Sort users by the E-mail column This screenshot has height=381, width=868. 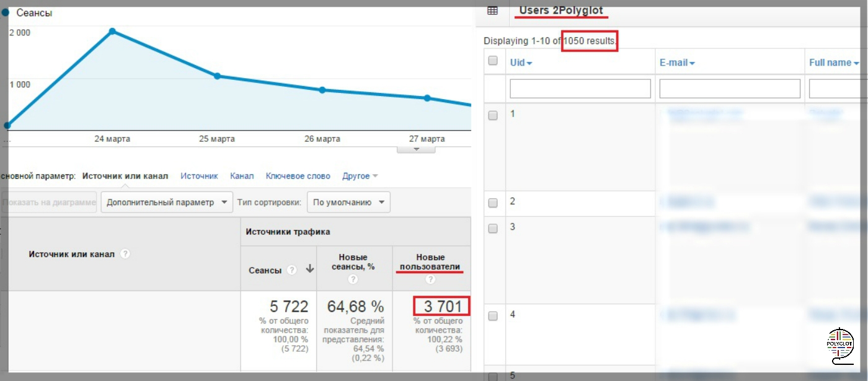[676, 63]
